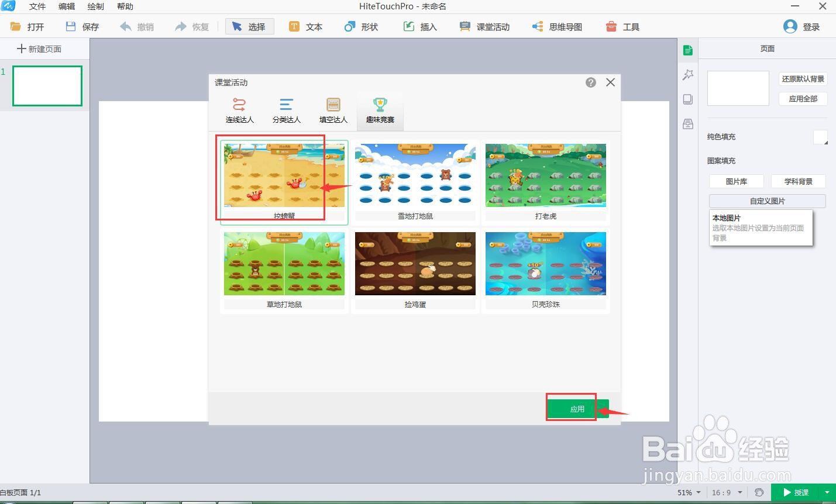This screenshot has height=504, width=836.
Task: Select the 草地打地鼠 game template
Action: coord(284,271)
